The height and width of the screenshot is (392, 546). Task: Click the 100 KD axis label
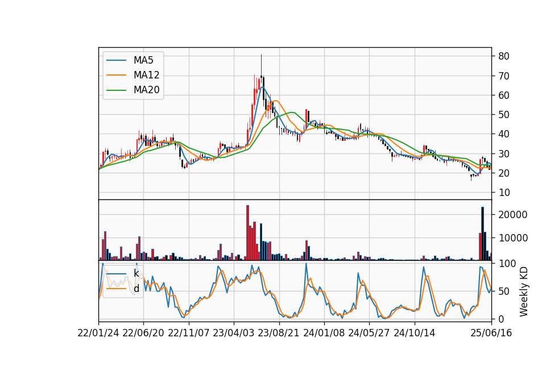(x=507, y=264)
